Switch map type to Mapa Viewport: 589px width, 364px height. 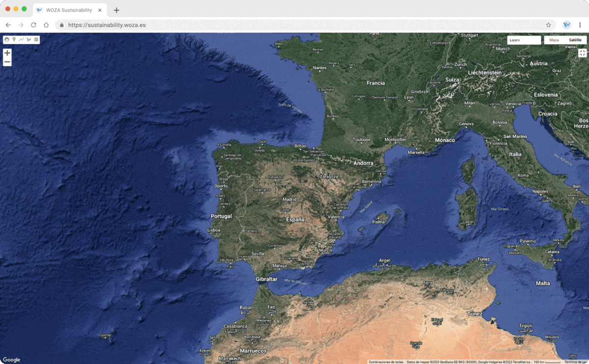point(554,40)
